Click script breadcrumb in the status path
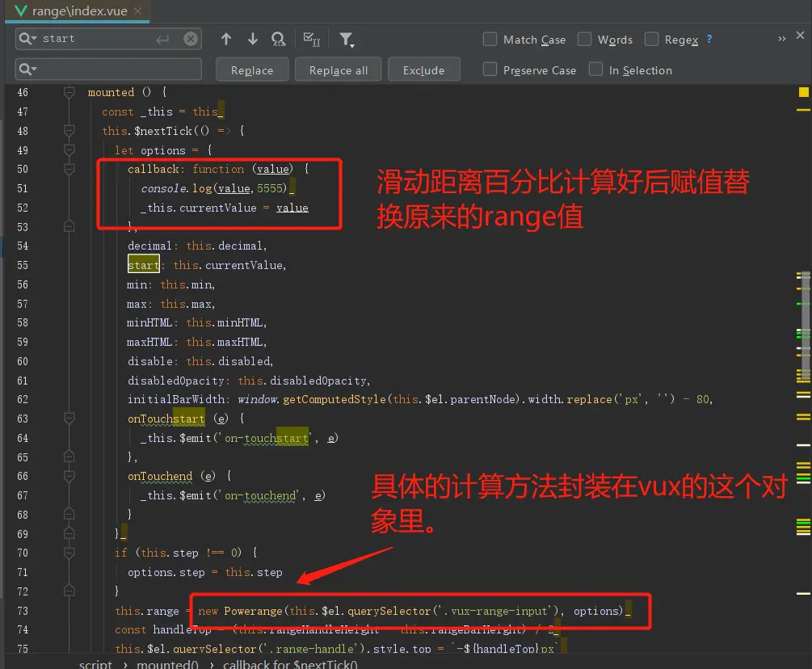The image size is (812, 669). [x=95, y=663]
